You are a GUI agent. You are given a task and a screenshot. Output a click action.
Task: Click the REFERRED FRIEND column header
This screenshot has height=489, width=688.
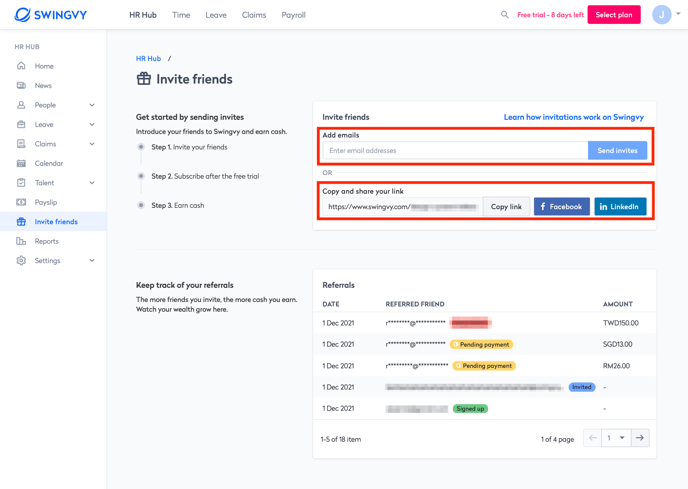coord(415,304)
